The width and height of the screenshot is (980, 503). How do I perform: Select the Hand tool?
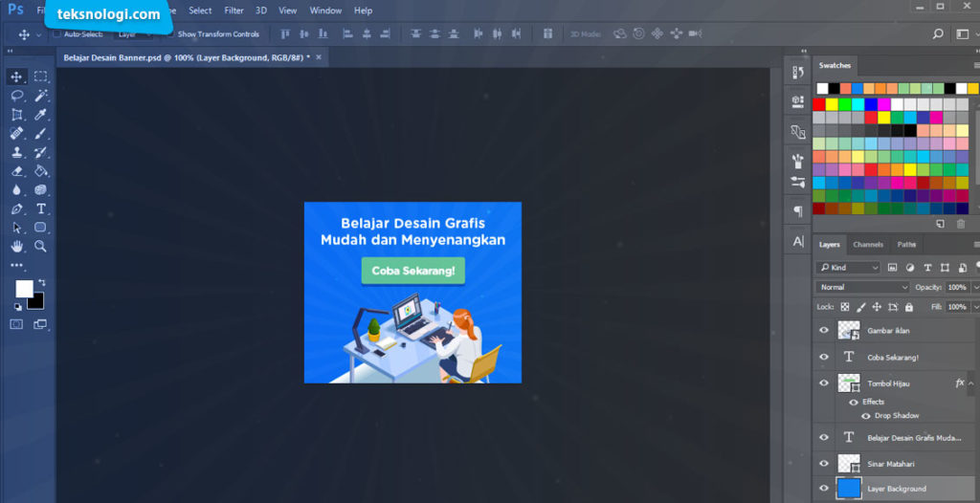pyautogui.click(x=17, y=246)
